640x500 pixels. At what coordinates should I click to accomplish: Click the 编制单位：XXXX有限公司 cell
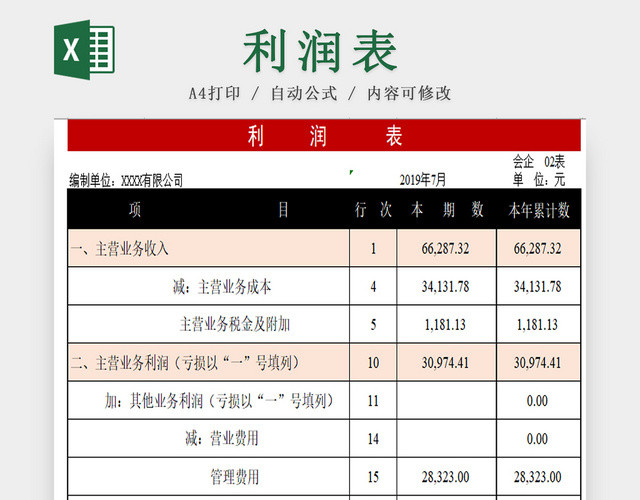pos(126,180)
